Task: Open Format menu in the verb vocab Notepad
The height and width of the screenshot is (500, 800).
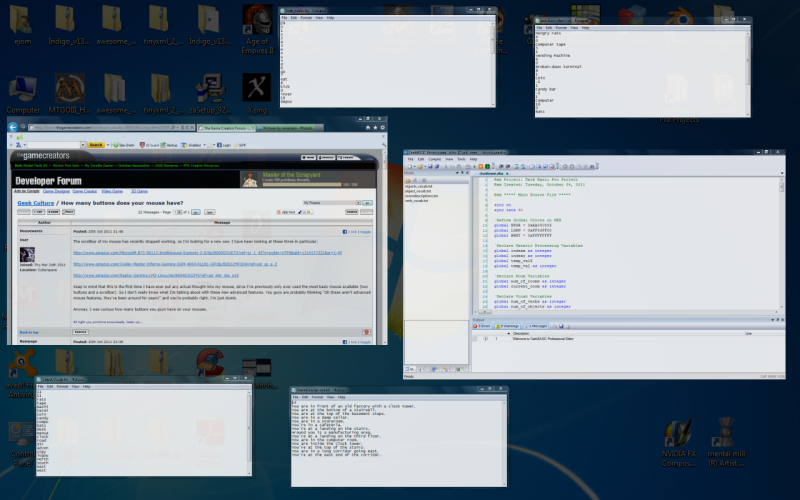Action: click(x=306, y=18)
